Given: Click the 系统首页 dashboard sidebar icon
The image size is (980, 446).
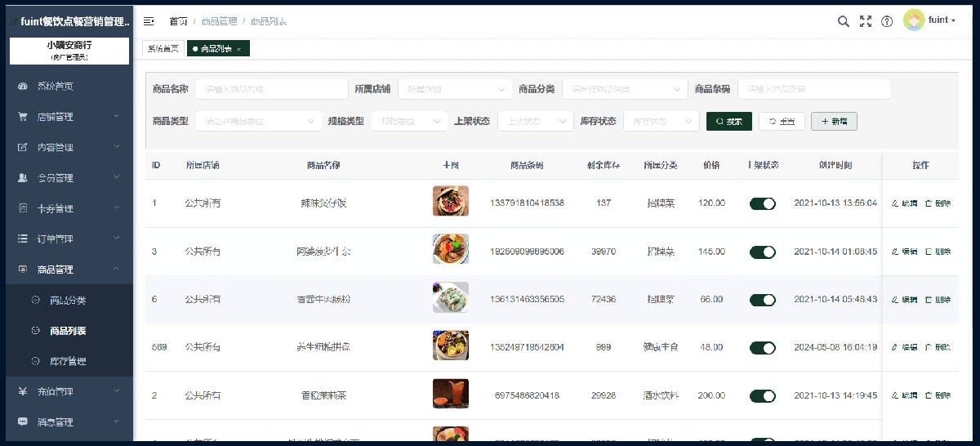Looking at the screenshot, I should click(23, 86).
